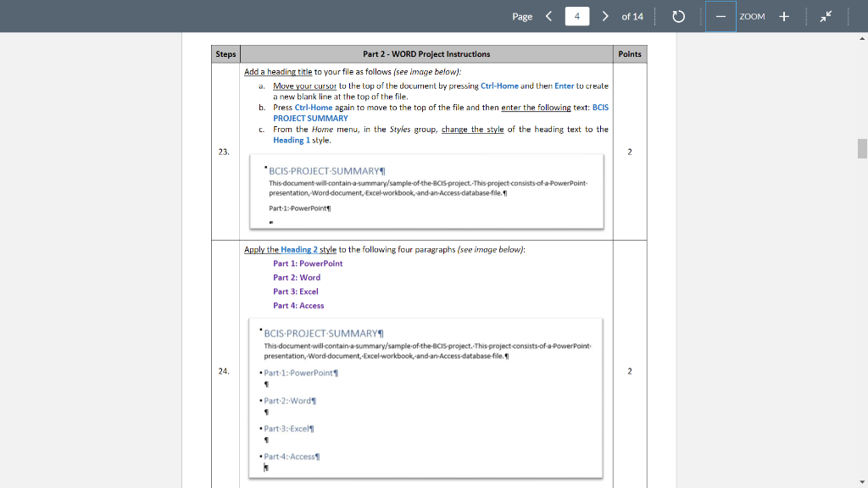Go to previous page with left chevron
Viewport: 868px width, 488px height.
point(548,16)
